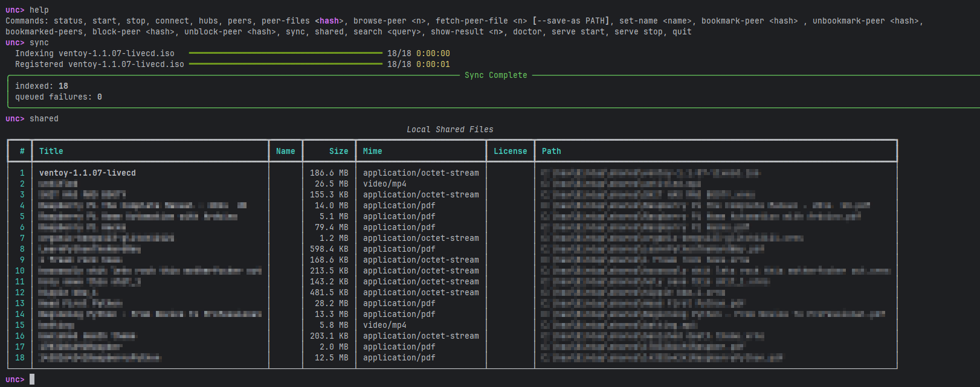Click the Indexing progress bar
This screenshot has height=387, width=980.
click(x=285, y=54)
